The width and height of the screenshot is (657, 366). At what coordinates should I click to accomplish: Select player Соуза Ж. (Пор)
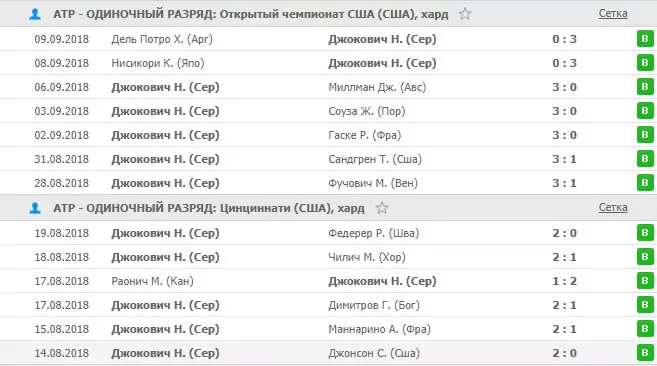coord(367,111)
